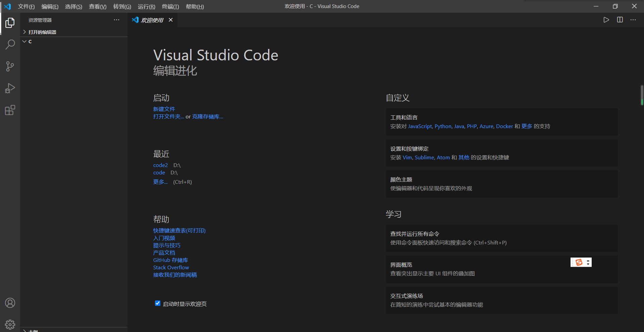
Task: Click the Run play icon in editor toolbar
Action: pyautogui.click(x=606, y=20)
